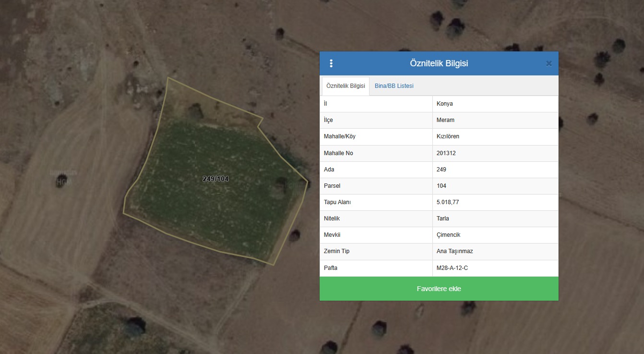
Task: Close the Öznitelik Bilgisi panel
Action: click(x=549, y=63)
